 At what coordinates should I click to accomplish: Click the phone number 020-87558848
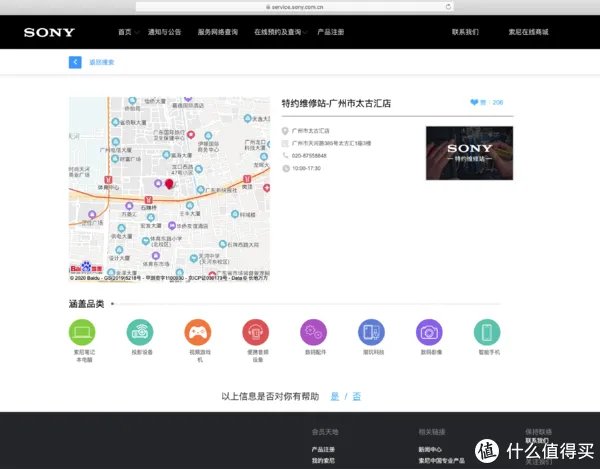309,156
